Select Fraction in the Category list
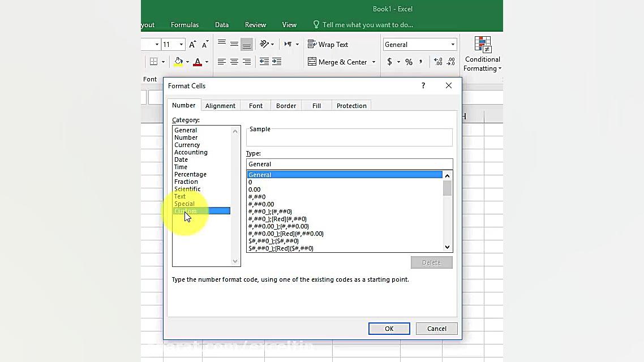 (186, 182)
